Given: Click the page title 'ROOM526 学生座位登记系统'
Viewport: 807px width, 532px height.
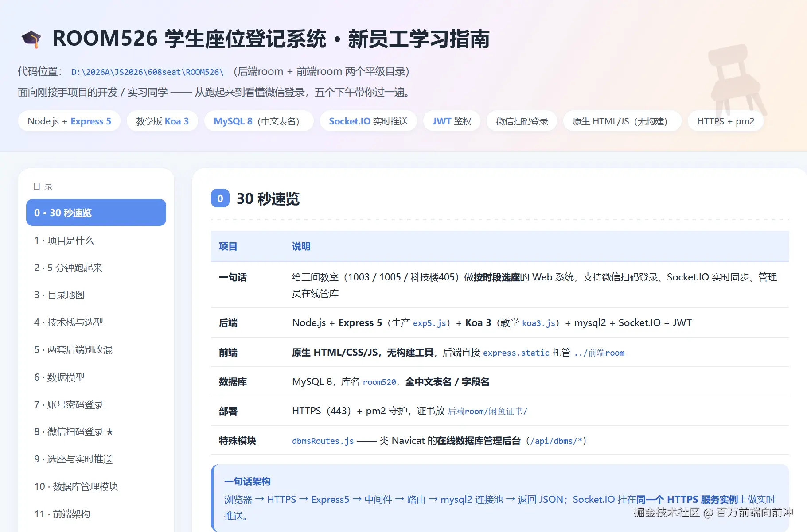Looking at the screenshot, I should click(x=190, y=39).
